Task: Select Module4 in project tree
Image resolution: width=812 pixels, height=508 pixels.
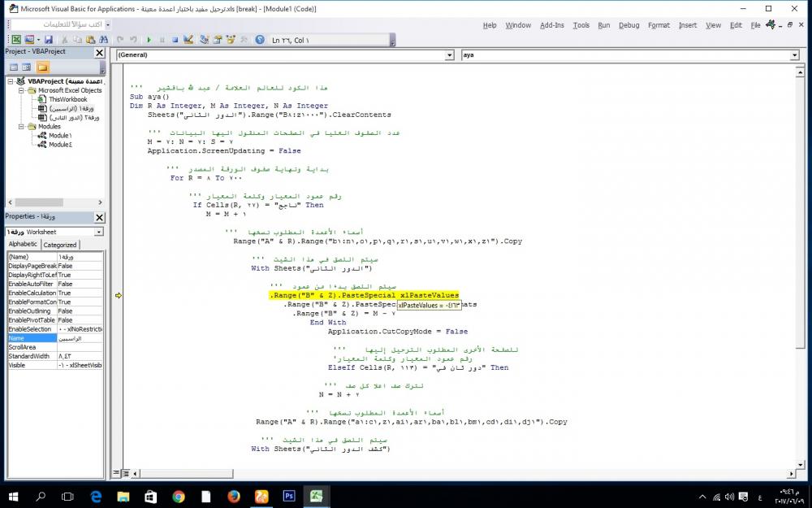Action: (x=61, y=145)
